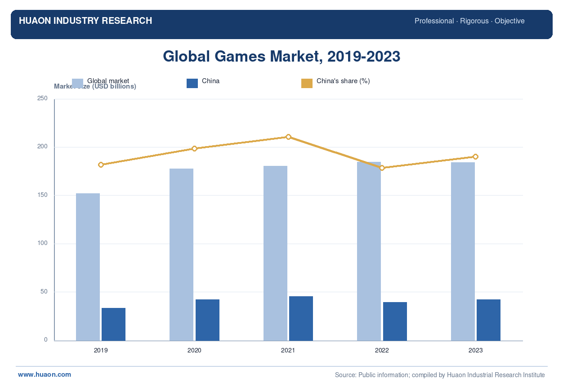Click the Professional · Rigorous · Objective tagline
Viewport: 563px width, 392px height.
pos(469,21)
